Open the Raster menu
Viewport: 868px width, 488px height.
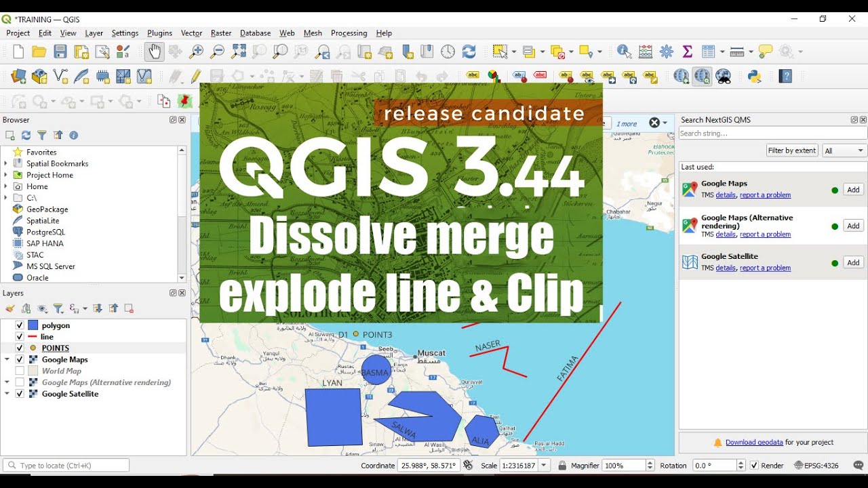pyautogui.click(x=221, y=33)
